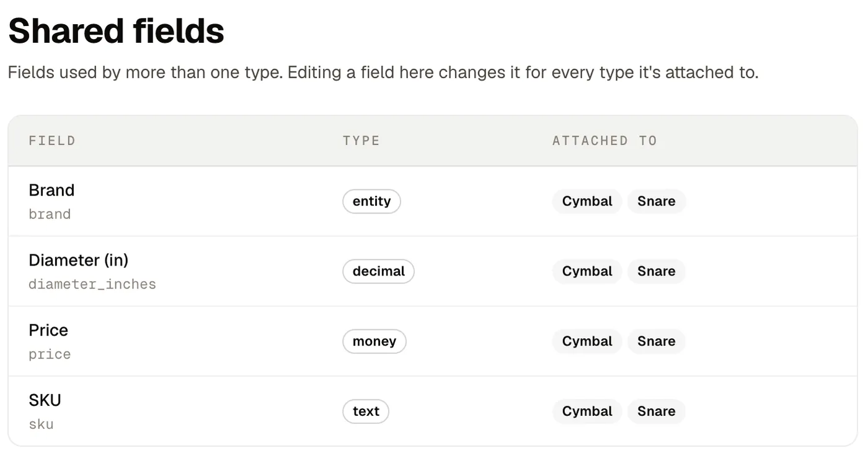Sort by the TYPE column header
The height and width of the screenshot is (466, 868).
[361, 141]
